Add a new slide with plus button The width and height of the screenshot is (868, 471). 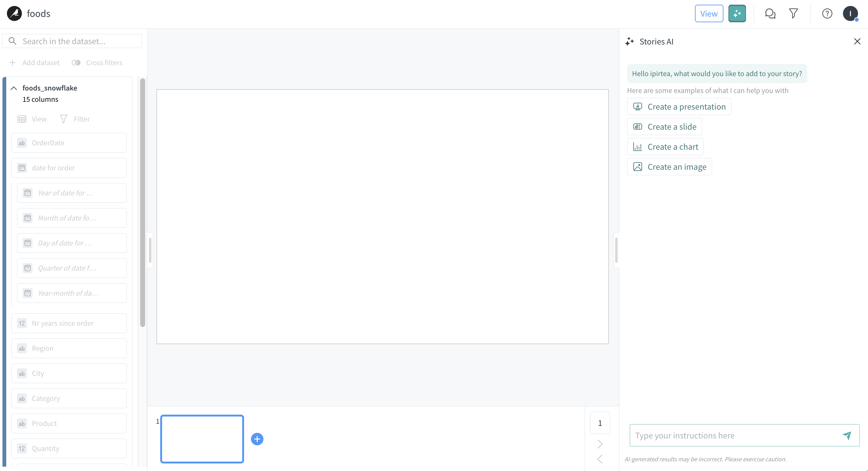coord(257,439)
